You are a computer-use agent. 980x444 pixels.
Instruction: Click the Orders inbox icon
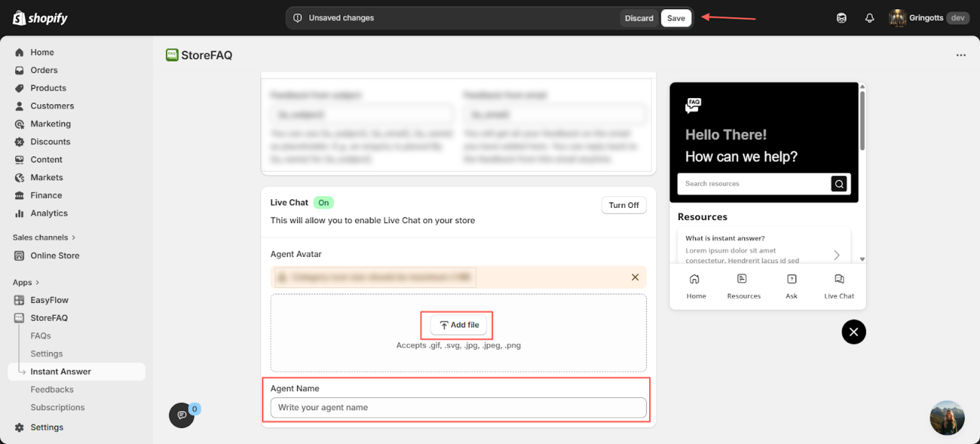[19, 70]
